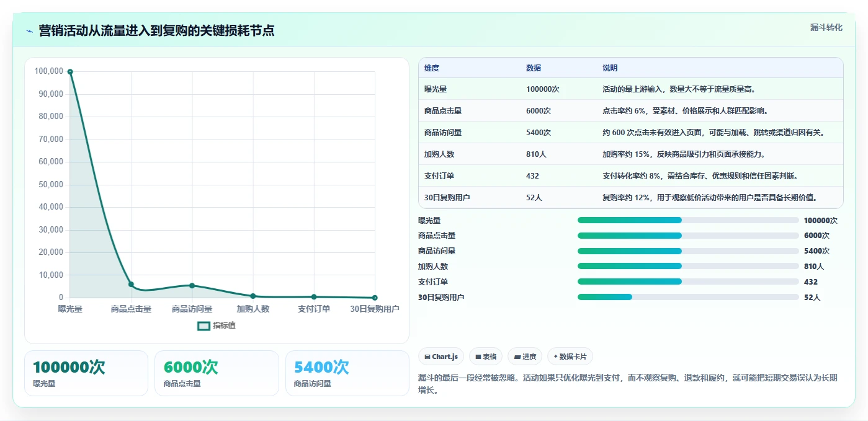Click the 30日复购用户 progress bar
The width and height of the screenshot is (868, 421).
click(x=688, y=297)
